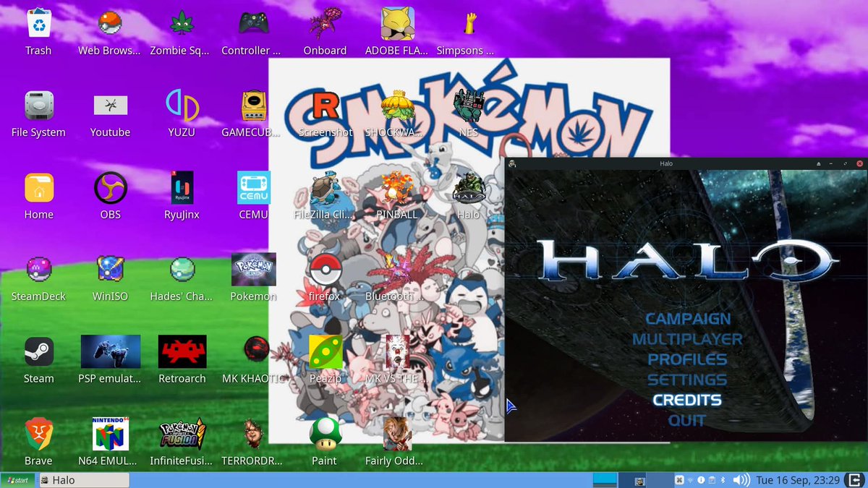Open the Controller desktop icon
The image size is (868, 488).
pyautogui.click(x=254, y=24)
